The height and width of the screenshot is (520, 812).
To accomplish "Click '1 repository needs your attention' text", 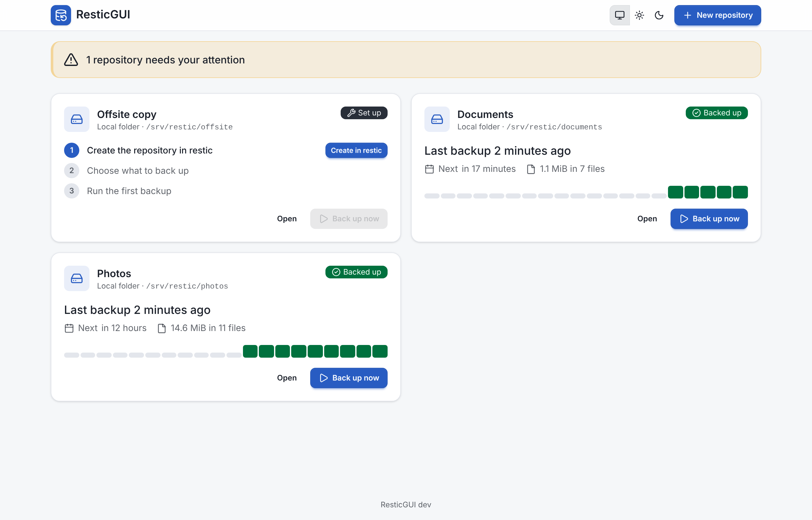I will coord(166,60).
